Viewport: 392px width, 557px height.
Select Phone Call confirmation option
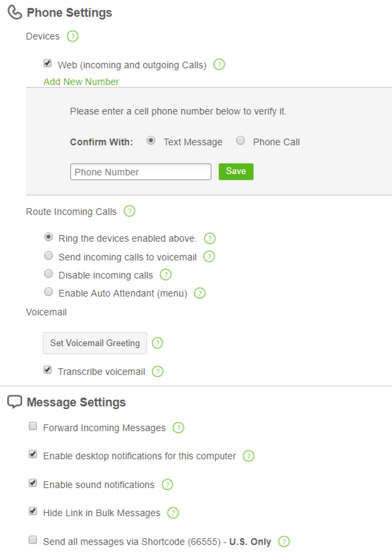(241, 141)
